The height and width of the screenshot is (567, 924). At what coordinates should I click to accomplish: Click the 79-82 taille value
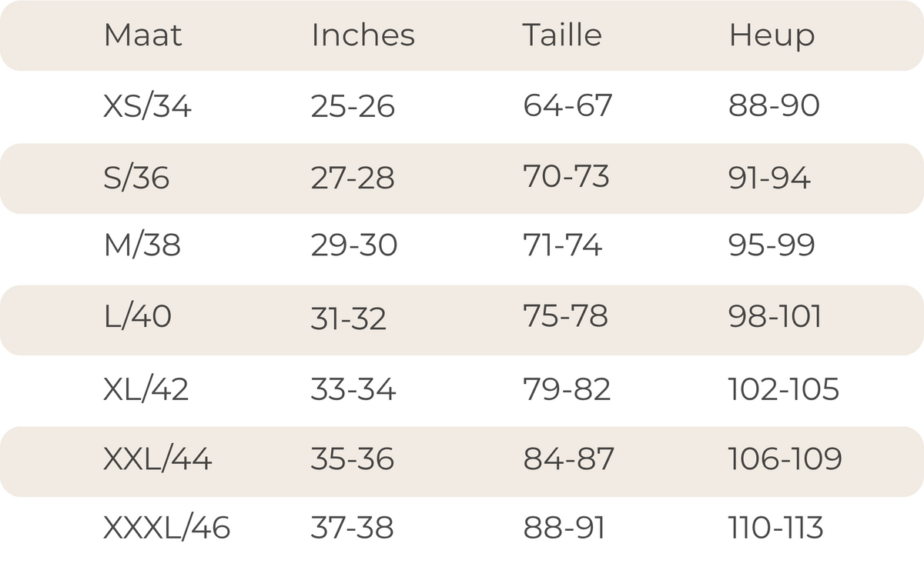[567, 389]
